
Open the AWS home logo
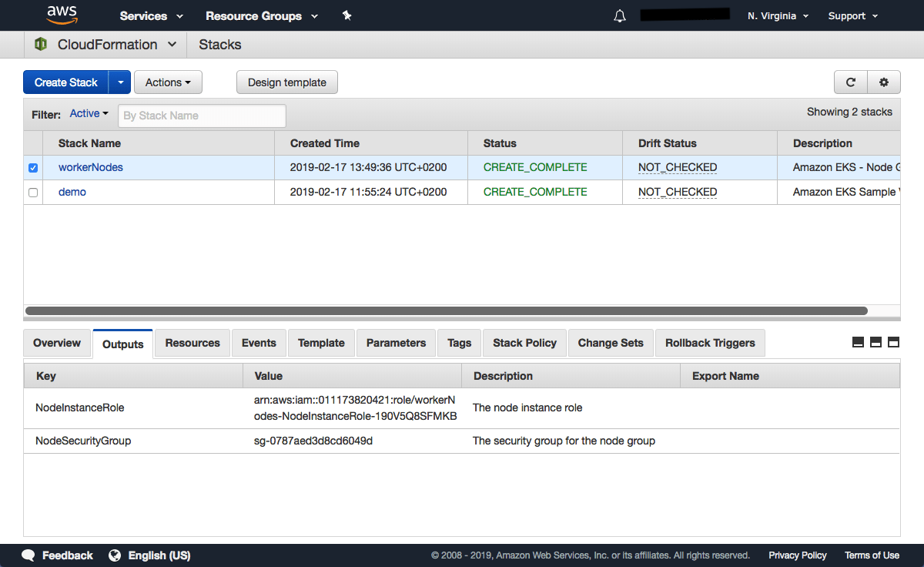[62, 15]
